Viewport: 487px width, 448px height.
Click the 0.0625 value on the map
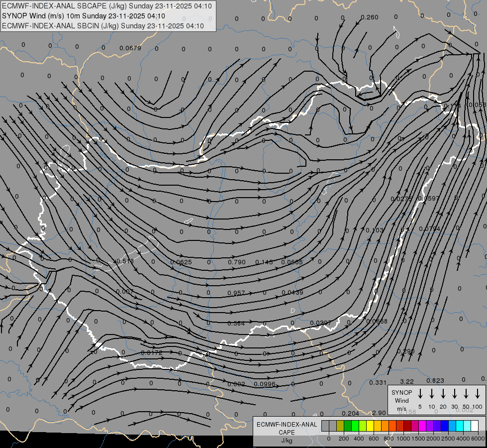(181, 262)
